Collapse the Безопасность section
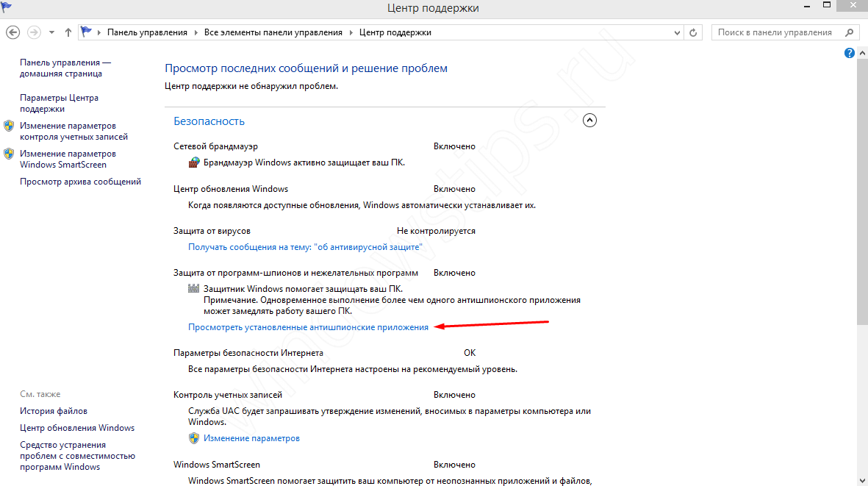The image size is (868, 486). coord(589,121)
